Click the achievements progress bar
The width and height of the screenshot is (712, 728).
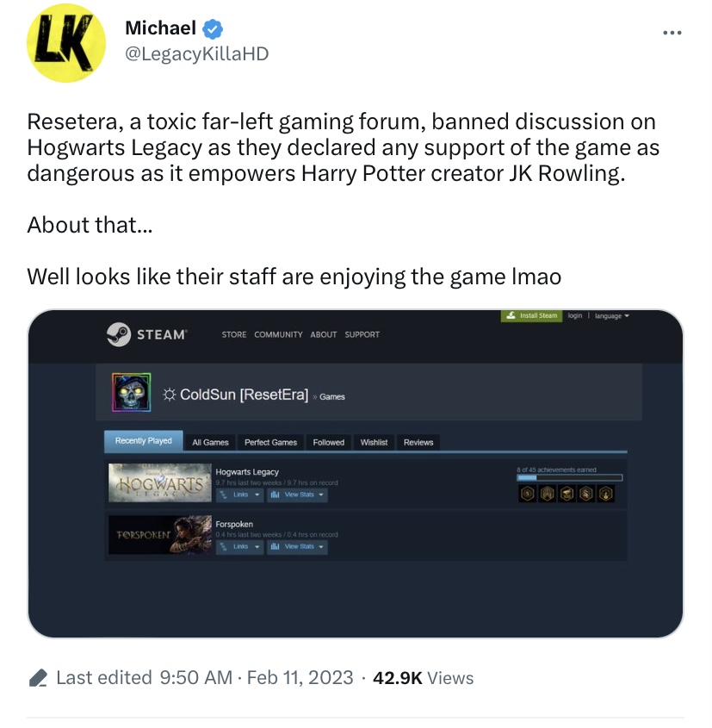[570, 478]
